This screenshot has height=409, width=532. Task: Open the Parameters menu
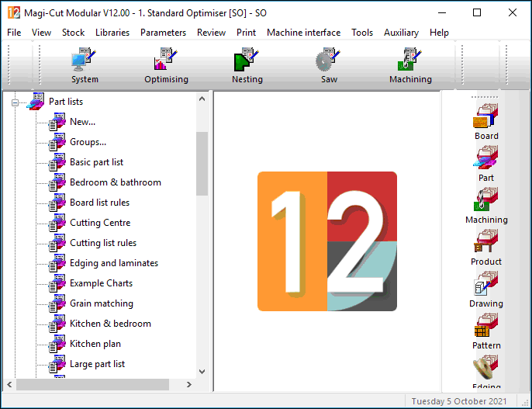(x=163, y=33)
